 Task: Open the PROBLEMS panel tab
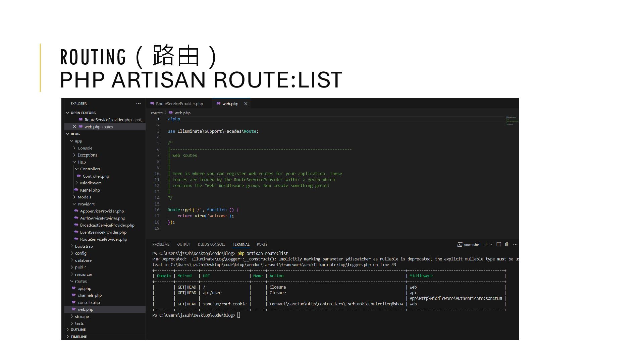[161, 244]
